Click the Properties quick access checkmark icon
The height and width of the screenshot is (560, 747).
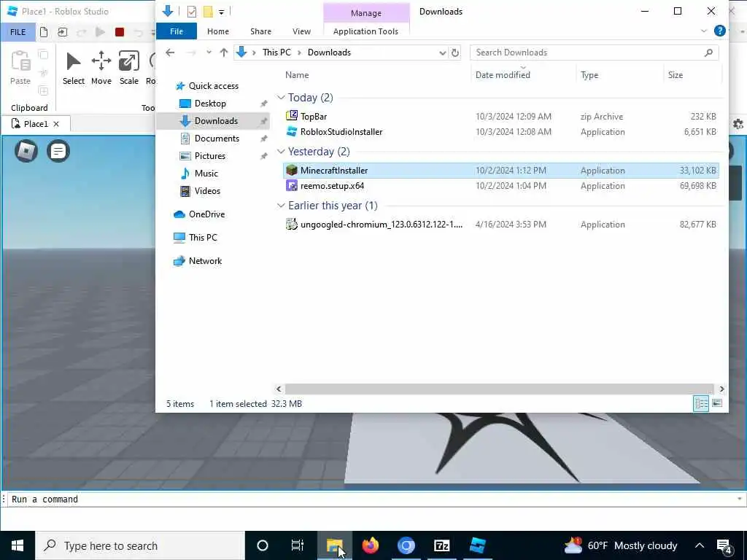pos(192,12)
